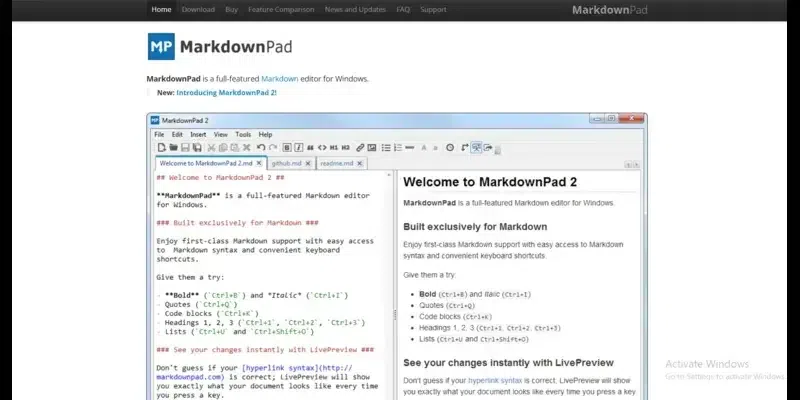Click the Welcome to MarkdownPad 2 preview heading
This screenshot has width=800, height=400.
click(490, 182)
